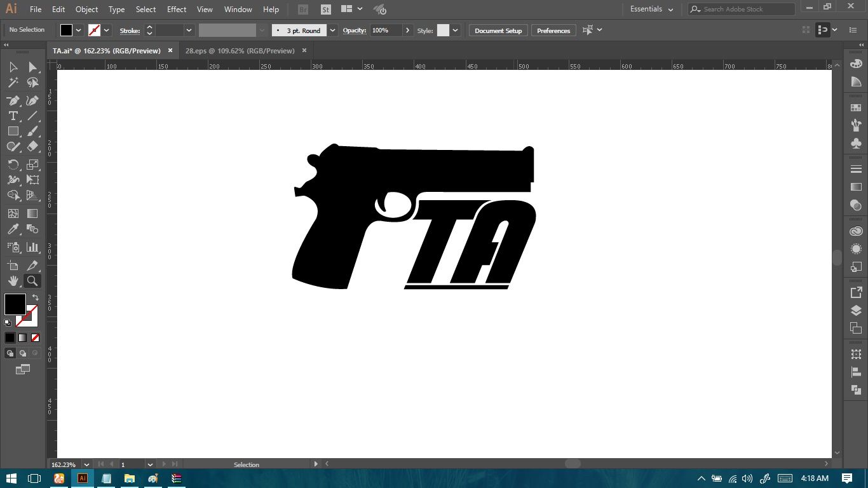Select the Mesh tool
868x488 pixels.
(13, 213)
